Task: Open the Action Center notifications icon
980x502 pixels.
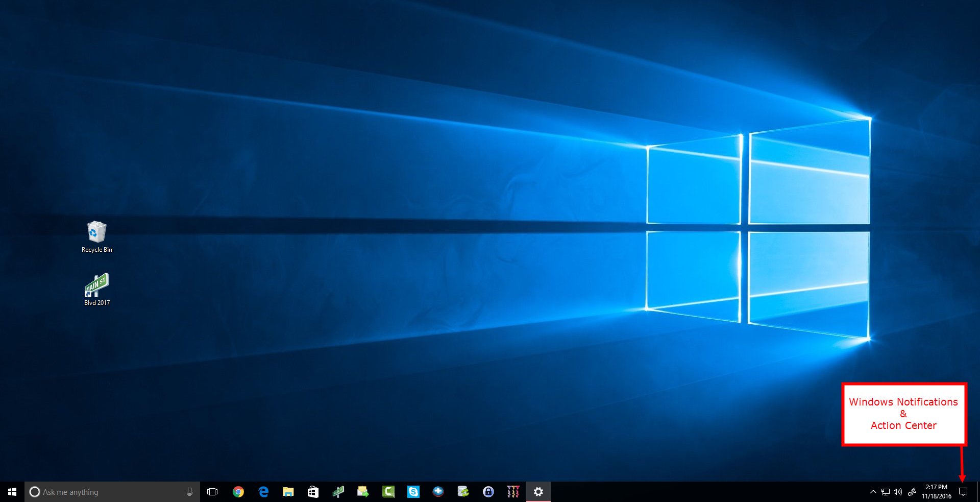Action: pyautogui.click(x=963, y=492)
